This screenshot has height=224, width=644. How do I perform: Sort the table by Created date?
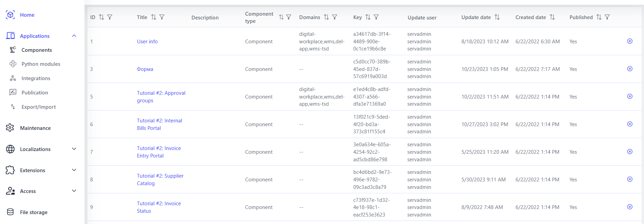pos(552,17)
